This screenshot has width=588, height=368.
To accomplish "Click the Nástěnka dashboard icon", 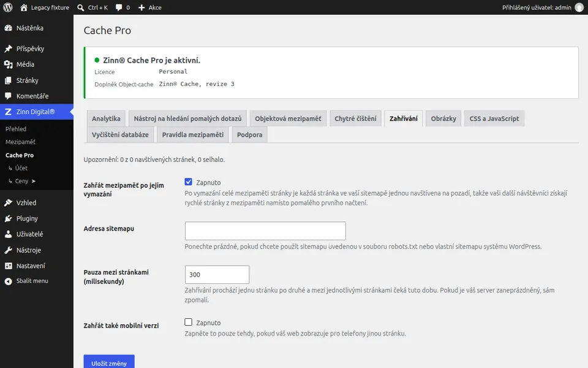I will tap(8, 28).
